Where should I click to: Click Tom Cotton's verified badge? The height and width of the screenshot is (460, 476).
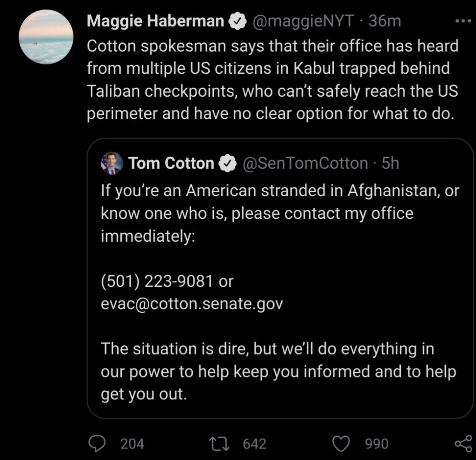226,163
